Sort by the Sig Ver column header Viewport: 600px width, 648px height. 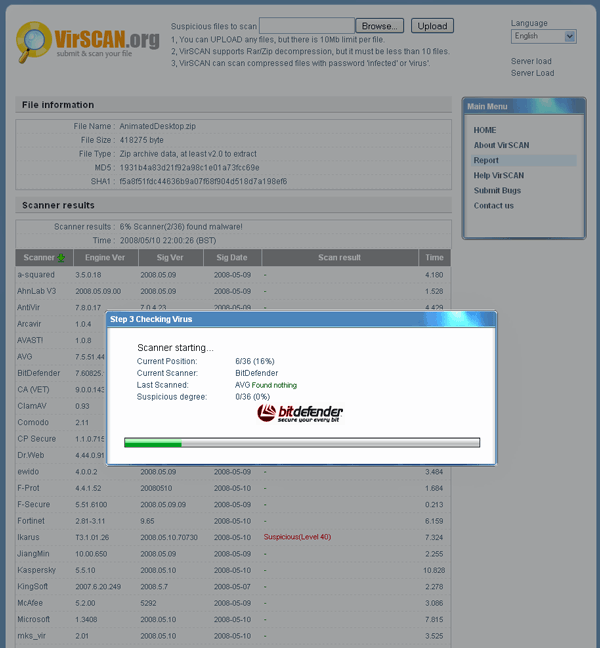[x=170, y=257]
